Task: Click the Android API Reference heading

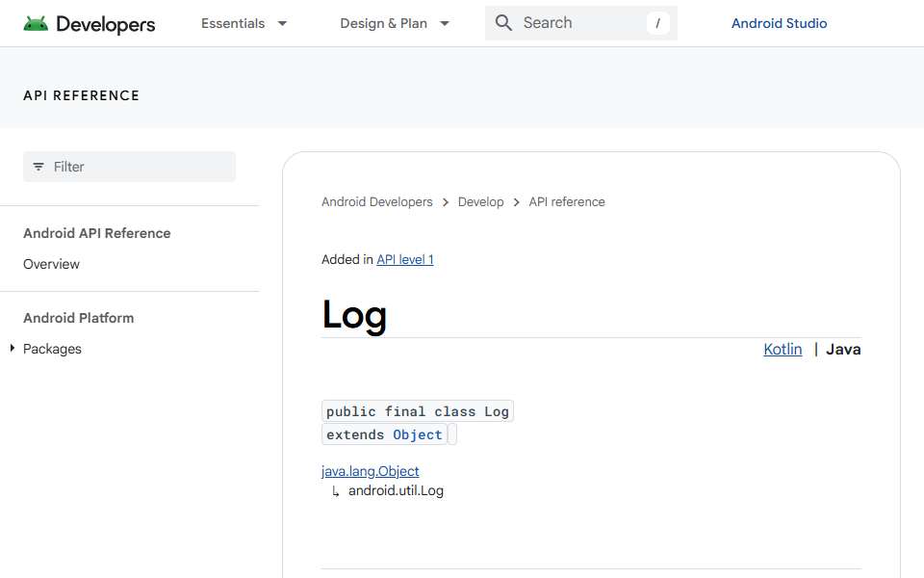Action: click(97, 233)
